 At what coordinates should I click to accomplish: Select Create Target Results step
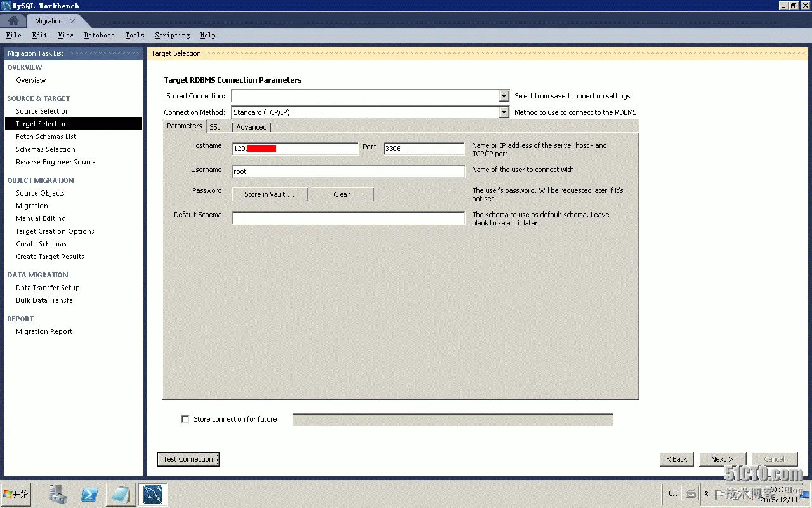point(50,257)
